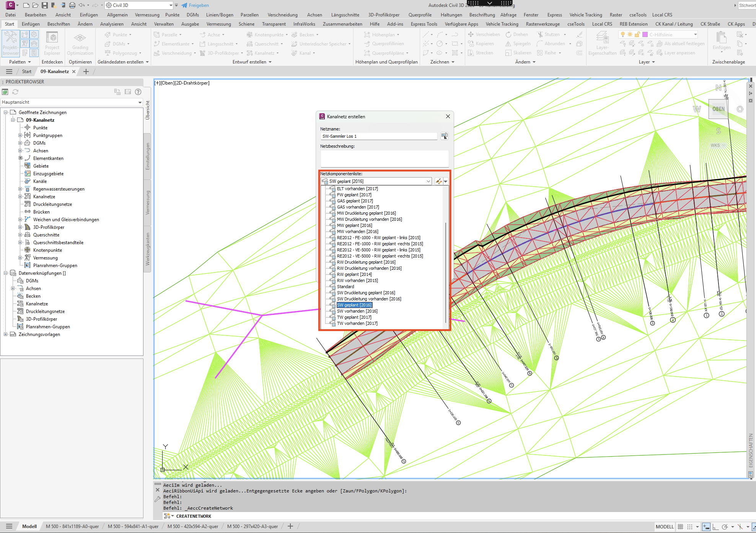Viewport: 756px width, 533px height.
Task: Toggle polar tracking in the status bar
Action: 724,527
